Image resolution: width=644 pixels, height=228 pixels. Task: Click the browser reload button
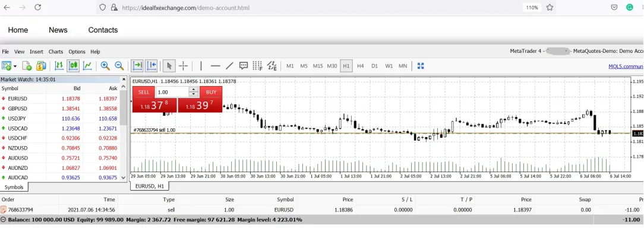pos(38,7)
